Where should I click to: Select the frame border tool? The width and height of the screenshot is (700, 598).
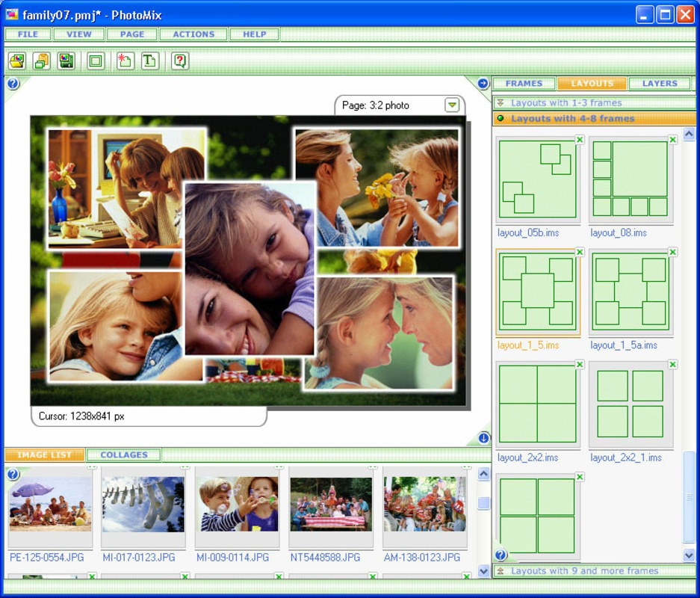[x=96, y=61]
